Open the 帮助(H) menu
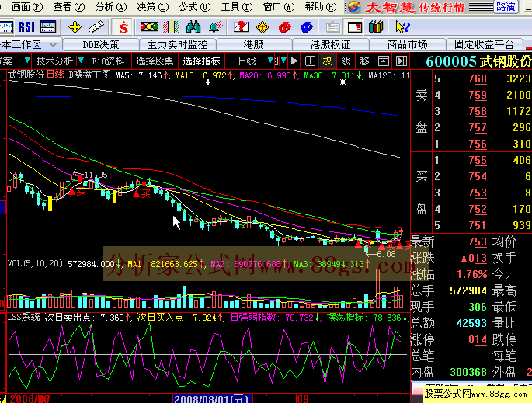 (x=321, y=7)
